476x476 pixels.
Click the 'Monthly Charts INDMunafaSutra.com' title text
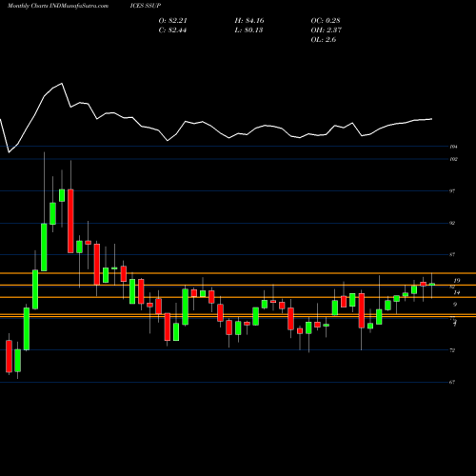[58, 6]
